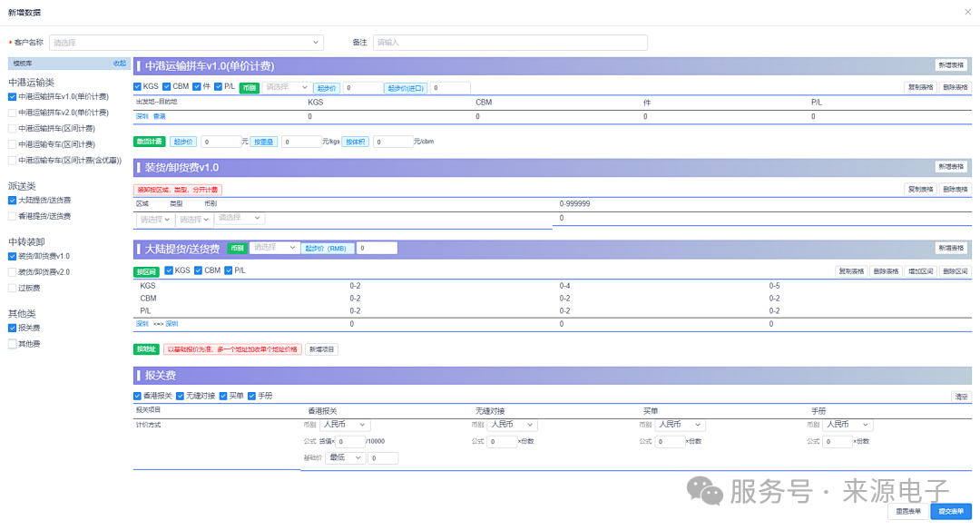
Task: Click 删除表格 in the 装货/卸货费v1.0 section
Action: (955, 190)
